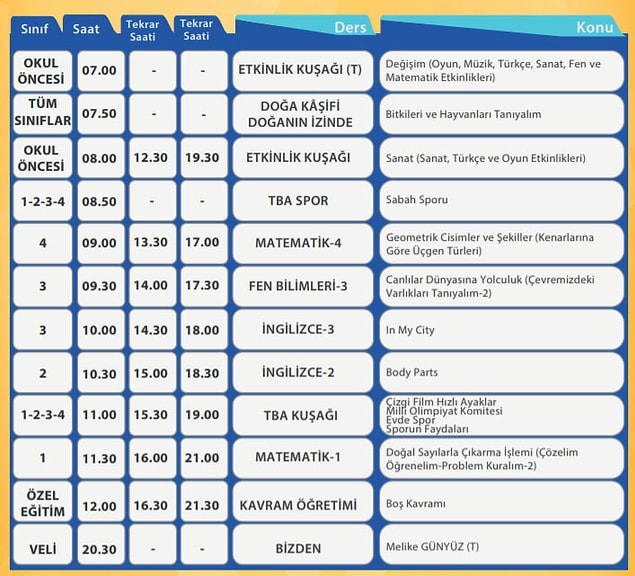Screen dimensions: 635x576
Task: Click the 17.00 repeat time cell
Action: (204, 243)
